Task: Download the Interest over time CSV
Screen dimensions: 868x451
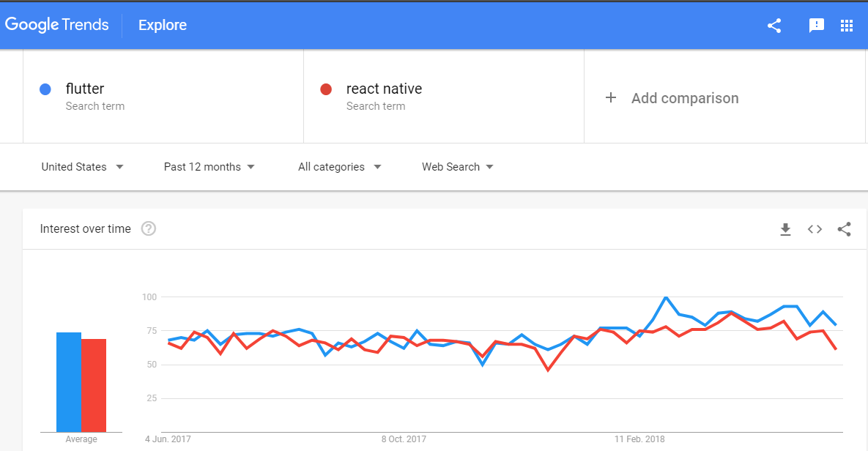Action: point(785,229)
